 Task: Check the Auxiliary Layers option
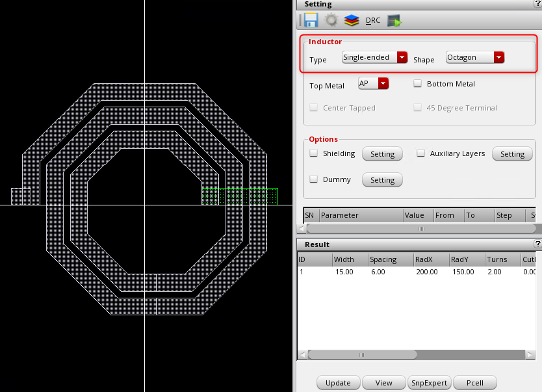pyautogui.click(x=420, y=153)
